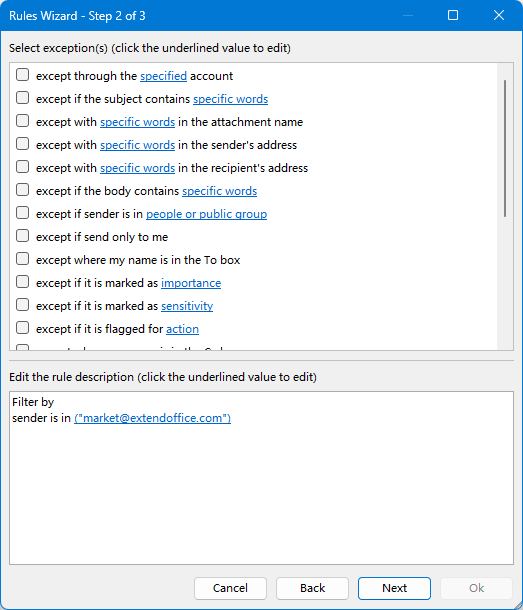Enable 'except if send only to me'

tap(23, 236)
